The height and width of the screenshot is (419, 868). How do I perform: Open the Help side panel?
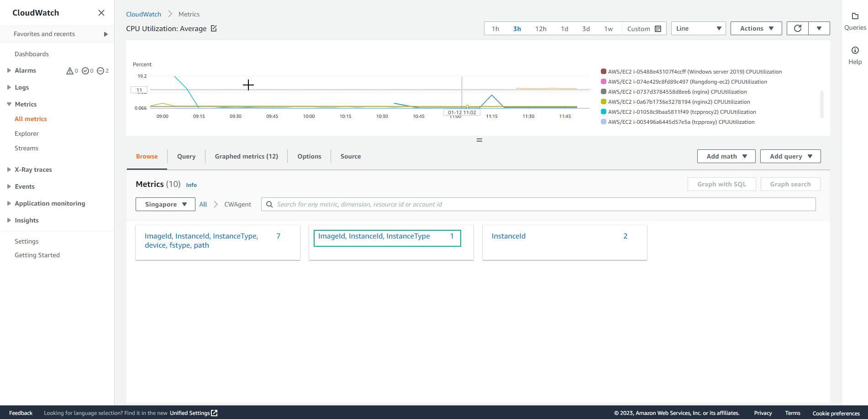pyautogui.click(x=855, y=56)
